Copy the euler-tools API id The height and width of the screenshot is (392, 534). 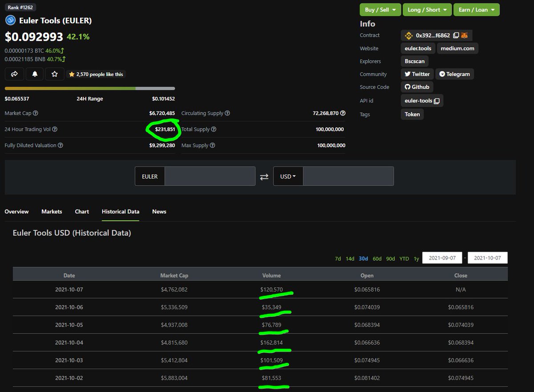437,101
